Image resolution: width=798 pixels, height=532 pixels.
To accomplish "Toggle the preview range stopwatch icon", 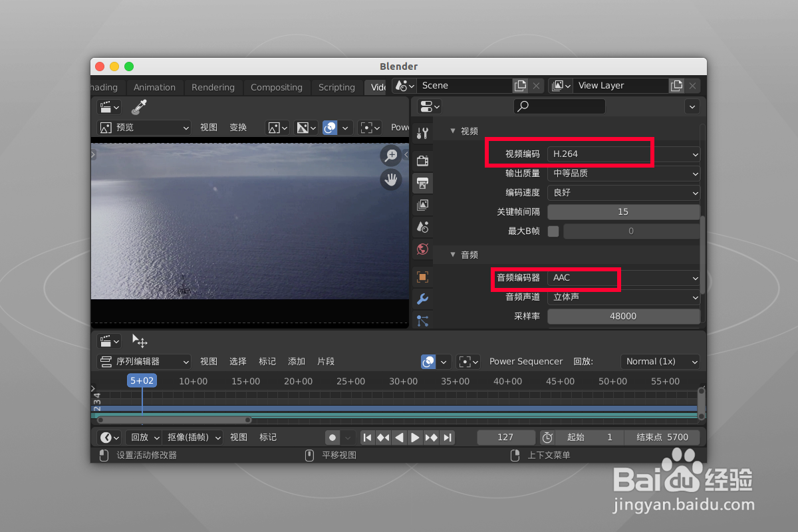I will [547, 437].
